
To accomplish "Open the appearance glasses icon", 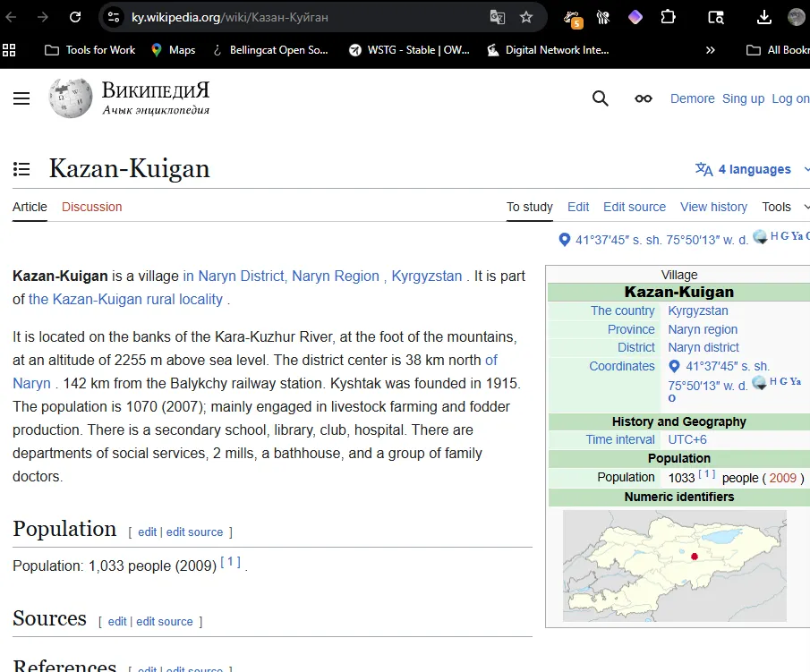I will click(x=643, y=98).
